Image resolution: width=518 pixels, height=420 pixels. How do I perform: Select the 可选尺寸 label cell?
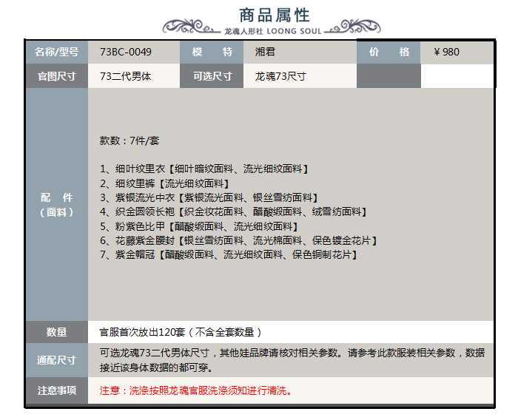pos(212,76)
